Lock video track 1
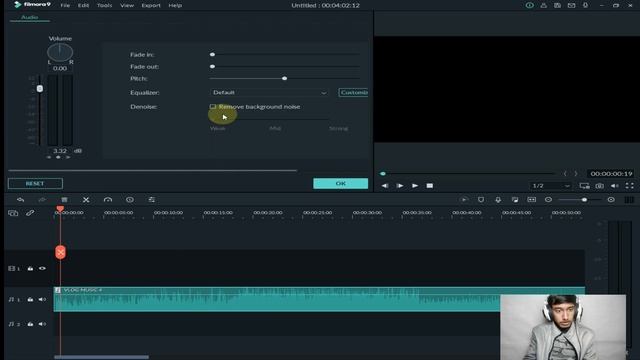 [30, 268]
